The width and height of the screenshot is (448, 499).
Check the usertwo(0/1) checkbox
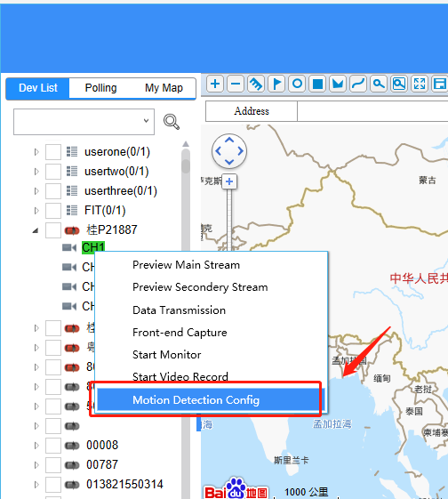[53, 172]
